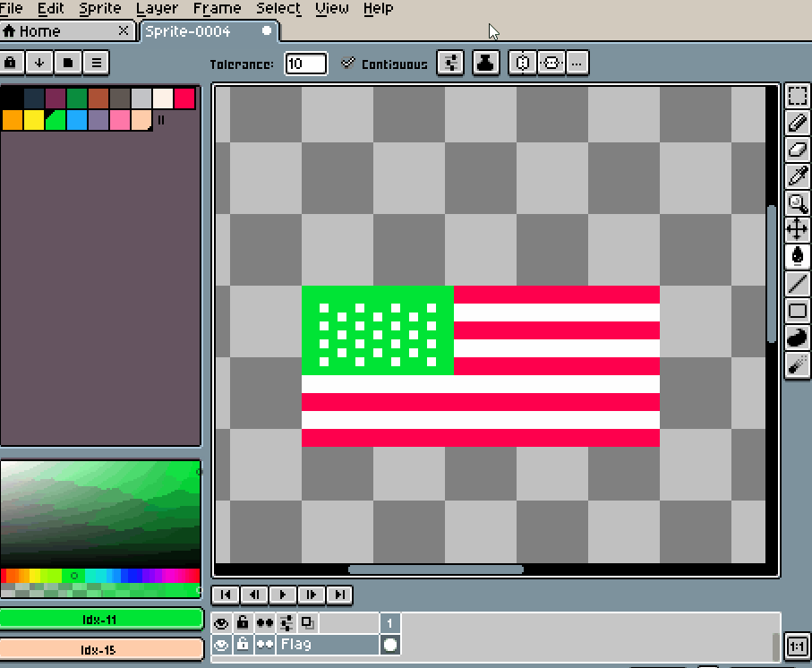Open the Help menu
812x668 pixels.
(x=378, y=8)
